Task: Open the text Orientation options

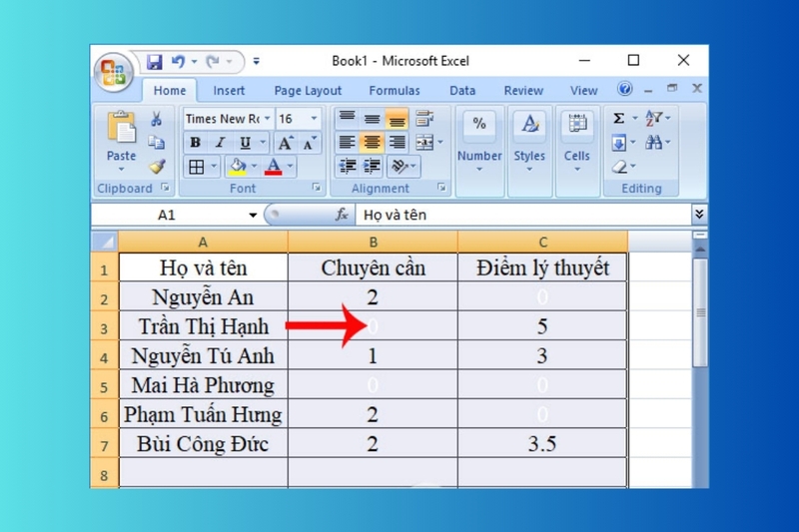Action: tap(402, 166)
